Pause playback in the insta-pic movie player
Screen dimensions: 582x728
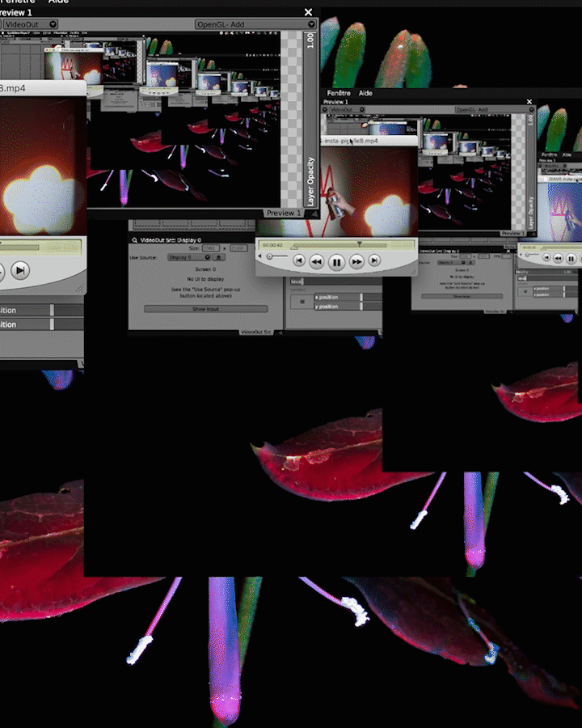pyautogui.click(x=336, y=262)
